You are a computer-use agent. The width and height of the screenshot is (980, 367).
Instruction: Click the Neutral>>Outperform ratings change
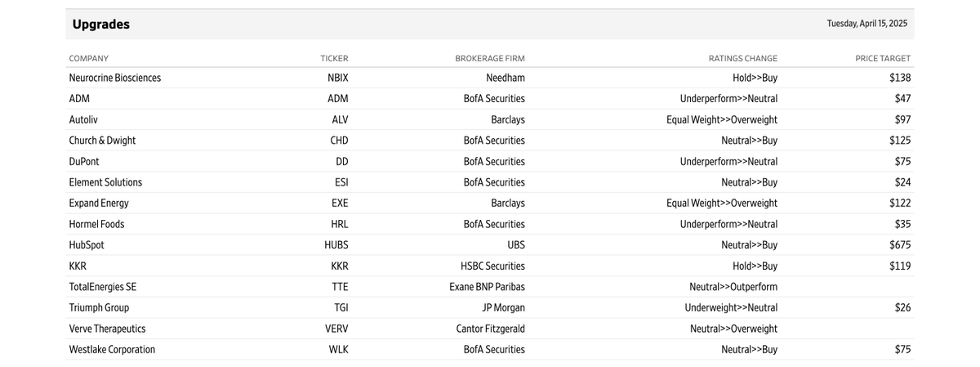click(733, 287)
